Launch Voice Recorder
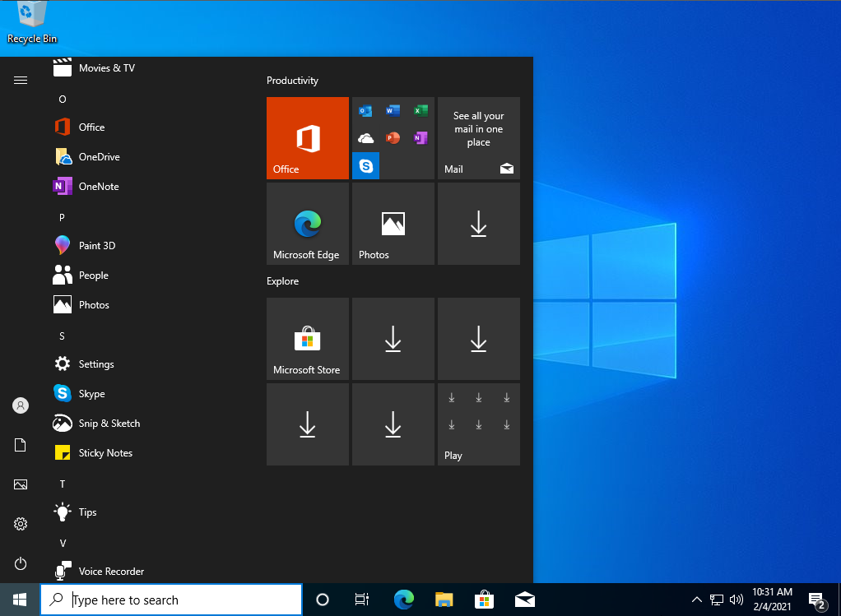The height and width of the screenshot is (616, 841). (x=145, y=571)
